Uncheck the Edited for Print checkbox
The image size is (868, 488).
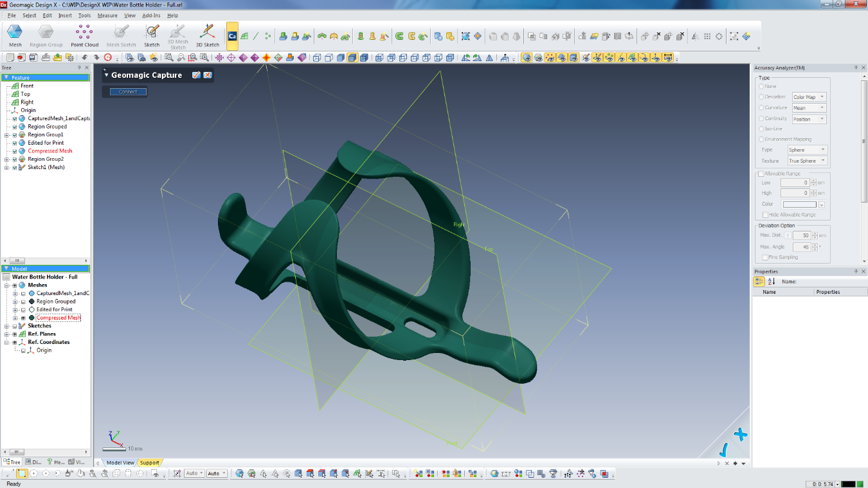[15, 143]
